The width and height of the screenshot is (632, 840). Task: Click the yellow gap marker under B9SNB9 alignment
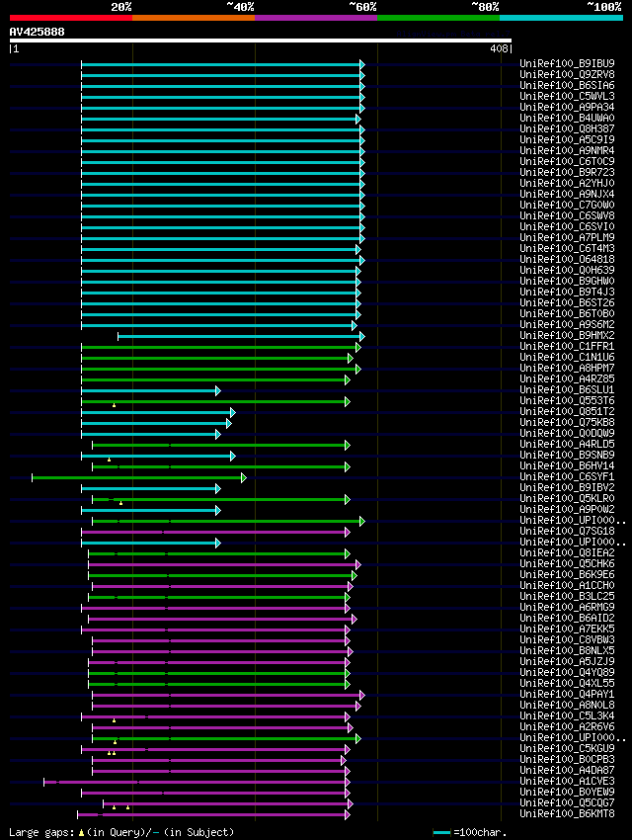tap(110, 460)
